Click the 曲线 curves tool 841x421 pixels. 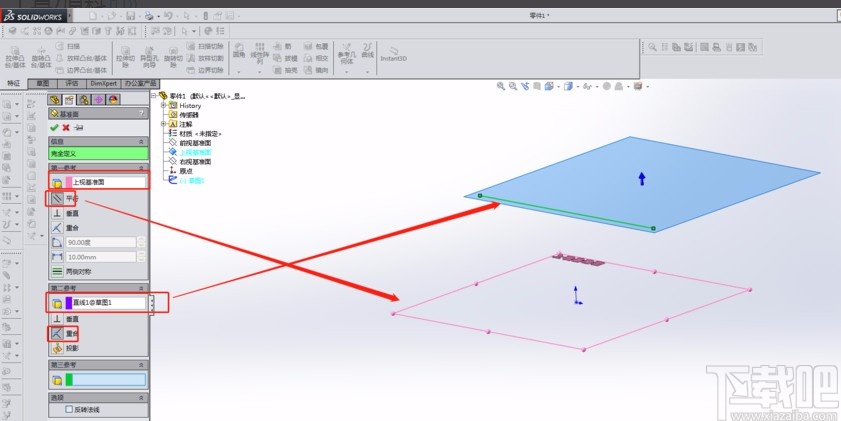(x=367, y=51)
